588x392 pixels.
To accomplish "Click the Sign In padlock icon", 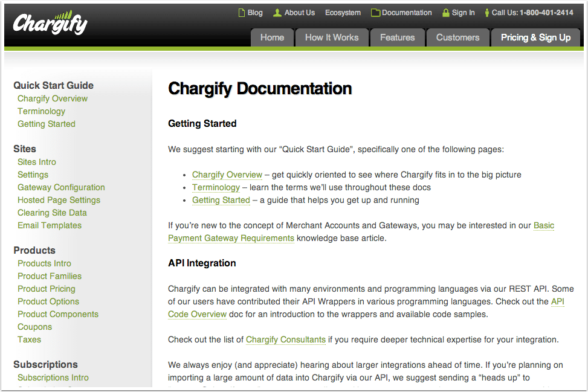I will [x=445, y=12].
